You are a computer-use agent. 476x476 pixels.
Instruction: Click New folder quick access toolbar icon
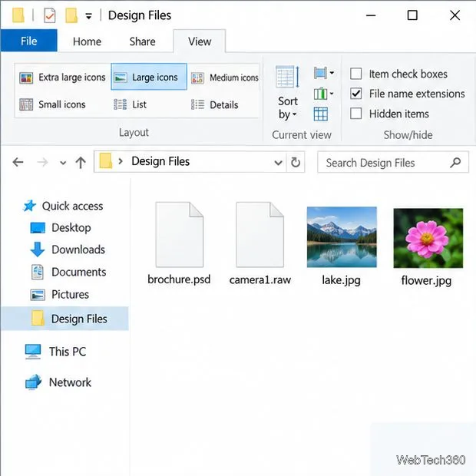[x=71, y=15]
